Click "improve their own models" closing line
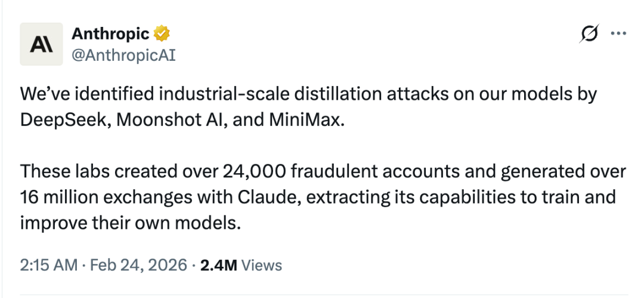This screenshot has width=644, height=298. tap(130, 223)
